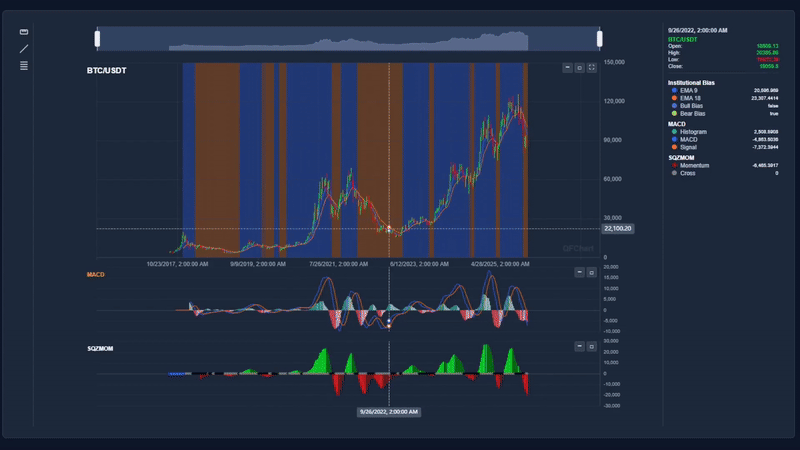This screenshot has height=450, width=800.
Task: Expand BTC/USDT chart pane to fullscreen
Action: (x=591, y=68)
